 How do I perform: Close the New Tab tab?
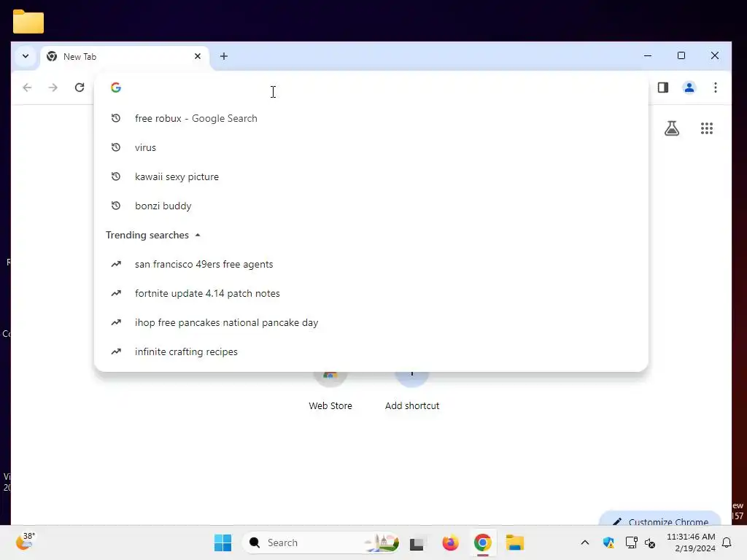coord(198,56)
